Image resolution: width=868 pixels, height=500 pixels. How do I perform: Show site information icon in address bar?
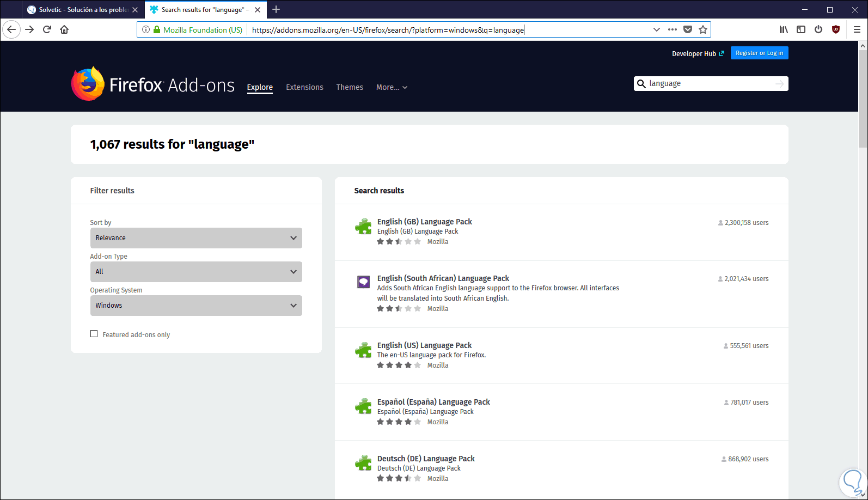tap(145, 30)
